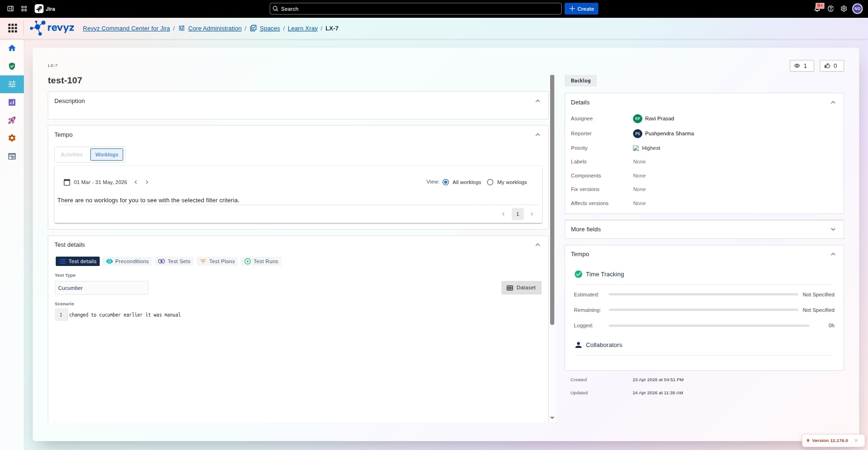Open the rocket sidebar icon
Screen dimensions: 868x450
[x=12, y=120]
